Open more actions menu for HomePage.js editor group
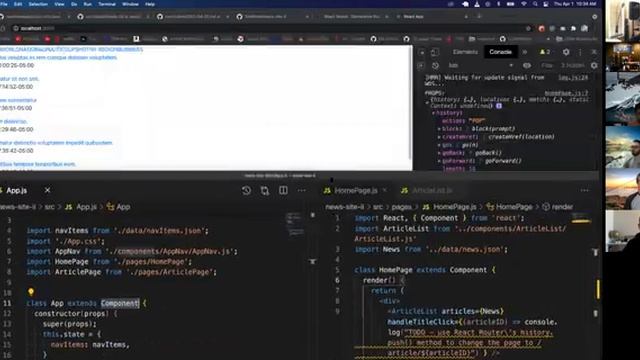The height and width of the screenshot is (360, 640). click(x=584, y=191)
